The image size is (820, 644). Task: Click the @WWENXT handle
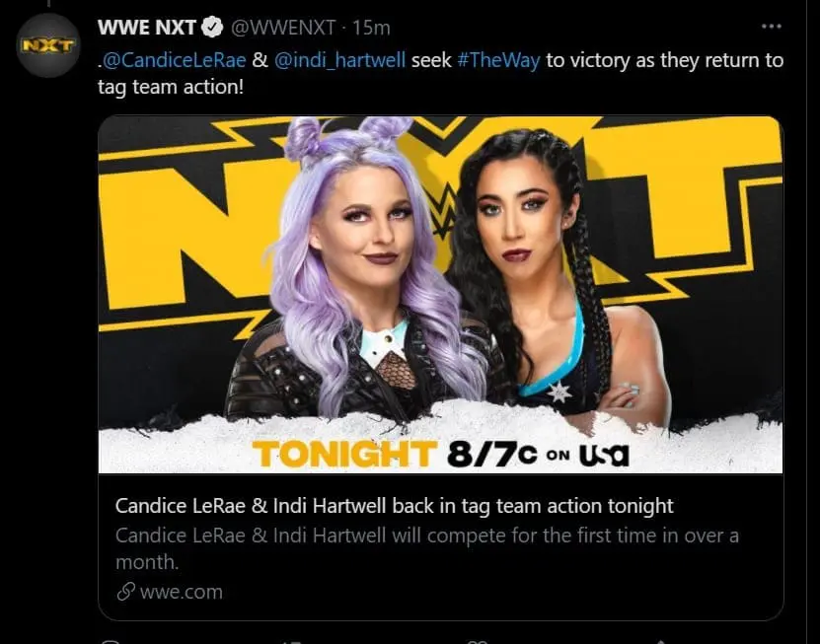(x=282, y=28)
